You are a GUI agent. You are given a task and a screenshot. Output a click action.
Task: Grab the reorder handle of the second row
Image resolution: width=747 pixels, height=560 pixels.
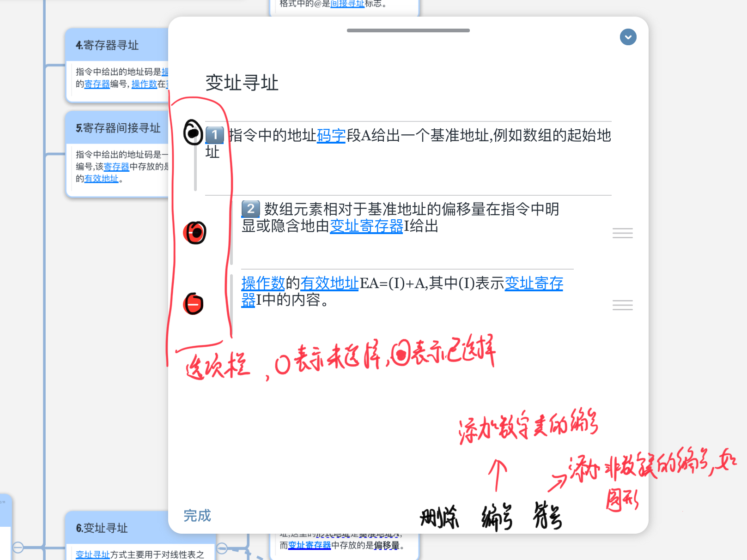pos(622,233)
